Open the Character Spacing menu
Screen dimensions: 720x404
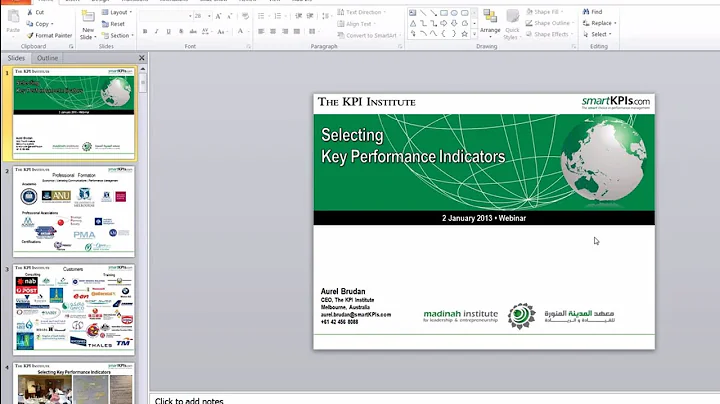coord(206,31)
